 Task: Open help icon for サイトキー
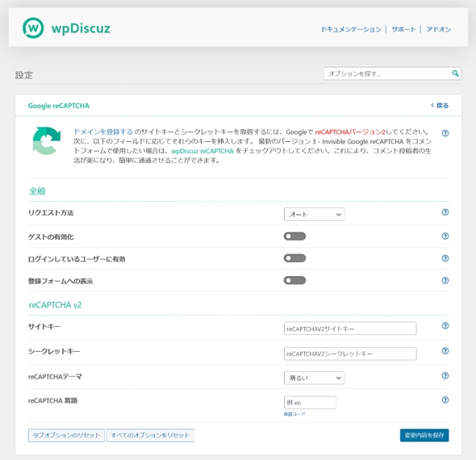click(445, 326)
